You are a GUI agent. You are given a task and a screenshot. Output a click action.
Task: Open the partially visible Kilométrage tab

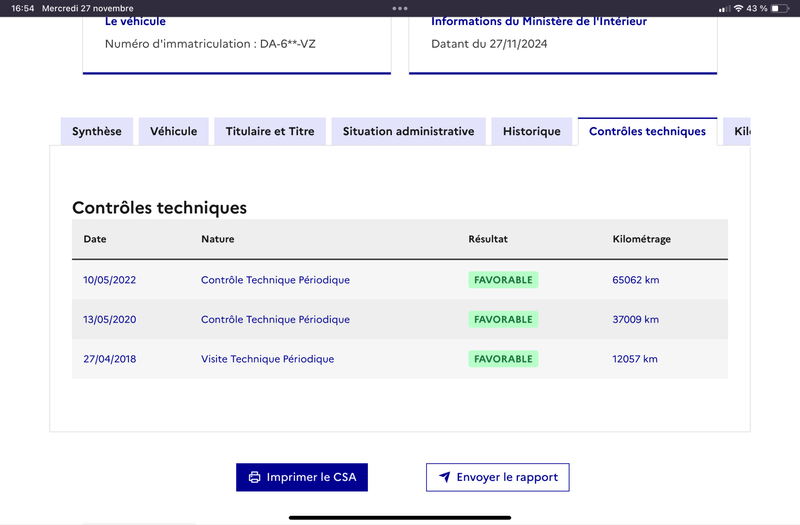click(x=737, y=132)
